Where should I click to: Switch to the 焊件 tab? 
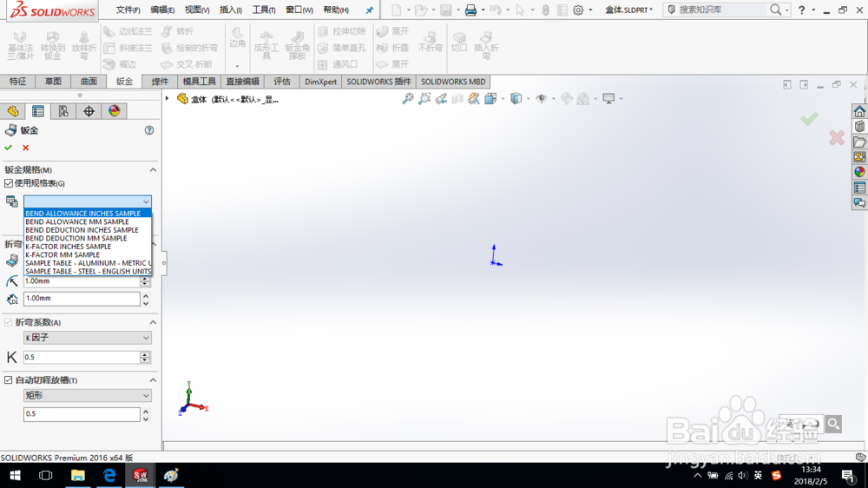[x=160, y=82]
